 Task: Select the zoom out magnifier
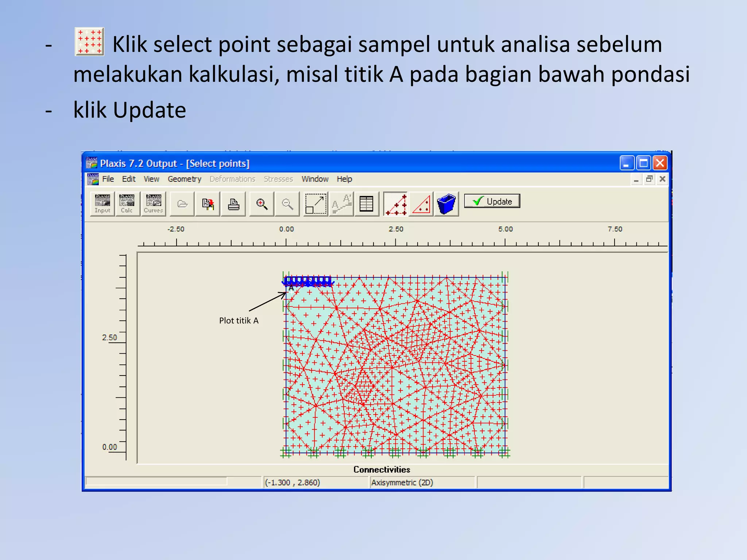tap(287, 204)
